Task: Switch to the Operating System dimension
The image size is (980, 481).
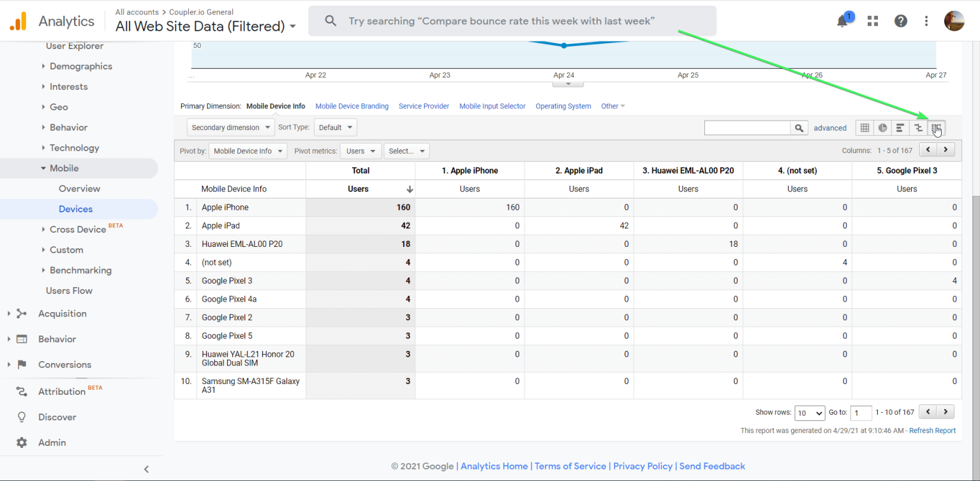Action: tap(563, 106)
